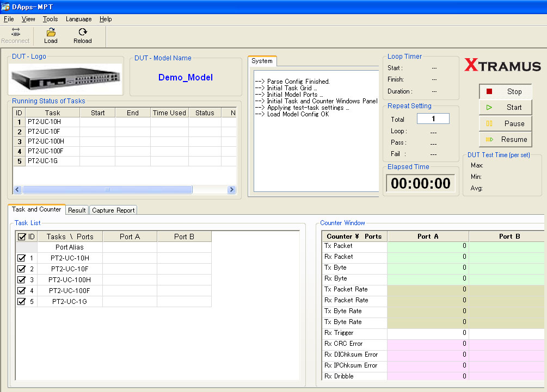Click the Rx Dribble counter label
The image size is (547, 392).
(339, 376)
